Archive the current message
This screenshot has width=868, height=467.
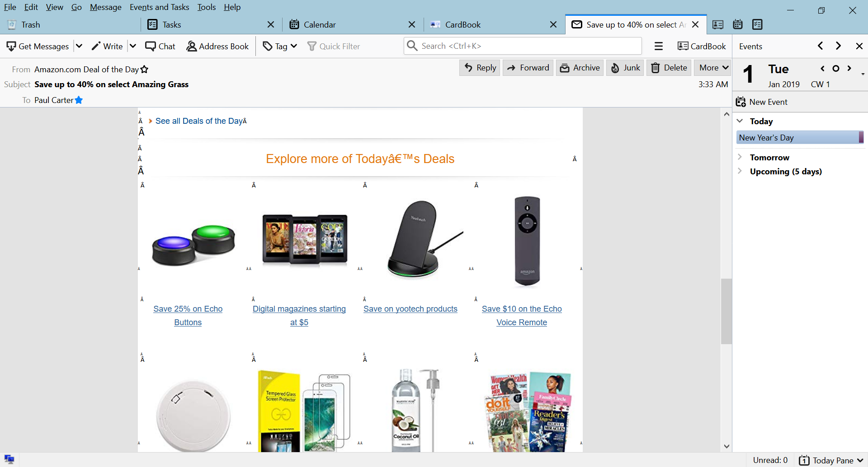click(x=580, y=68)
